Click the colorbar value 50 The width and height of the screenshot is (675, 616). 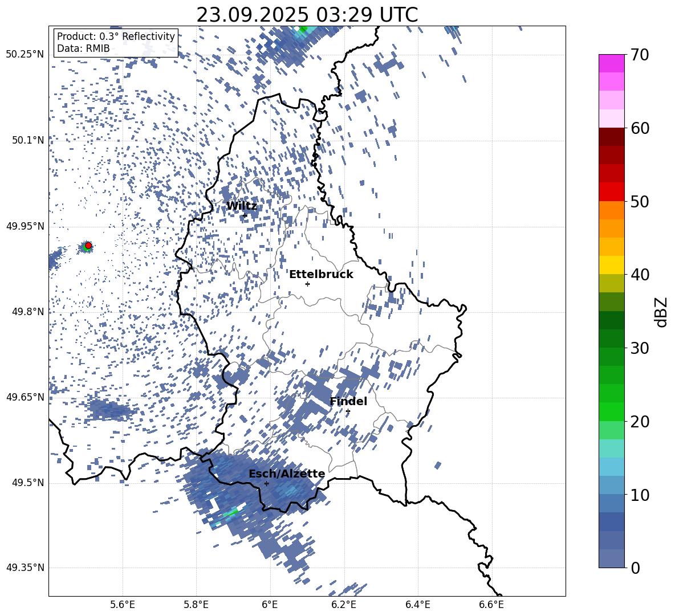(640, 201)
